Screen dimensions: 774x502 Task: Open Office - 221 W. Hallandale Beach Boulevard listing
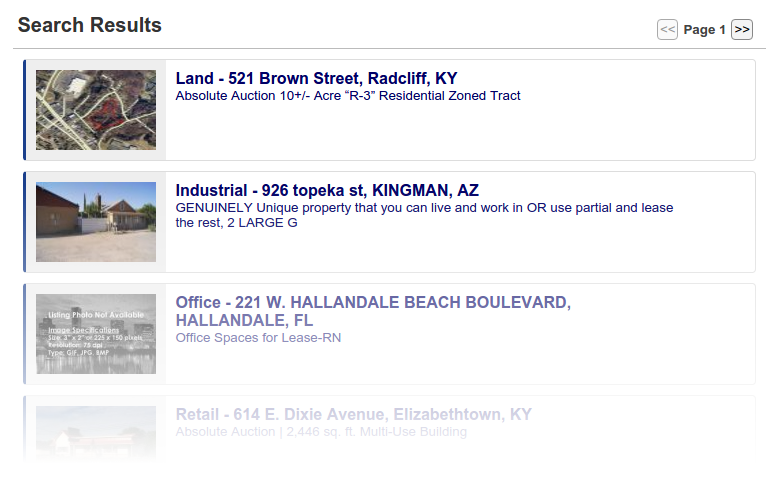(373, 311)
